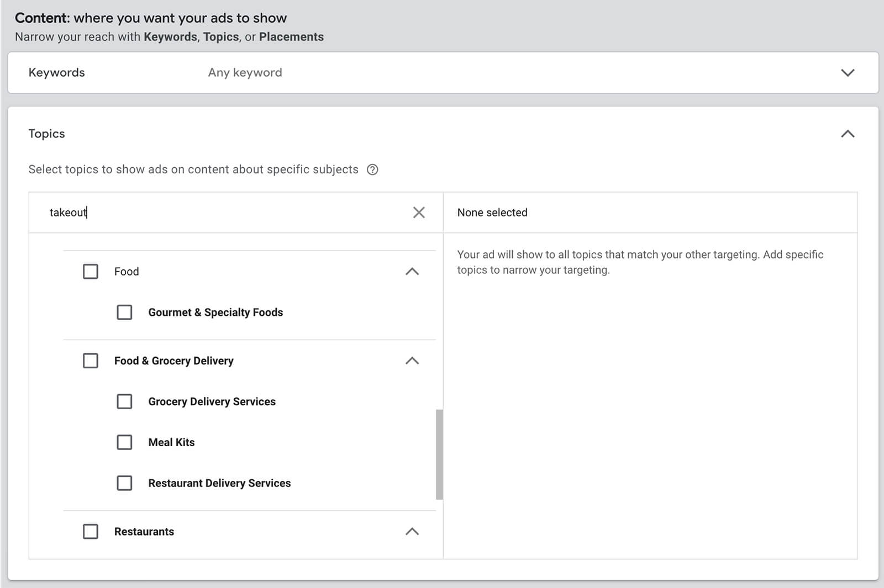
Task: Collapse Food & Grocery Delivery chevron
Action: click(x=412, y=361)
